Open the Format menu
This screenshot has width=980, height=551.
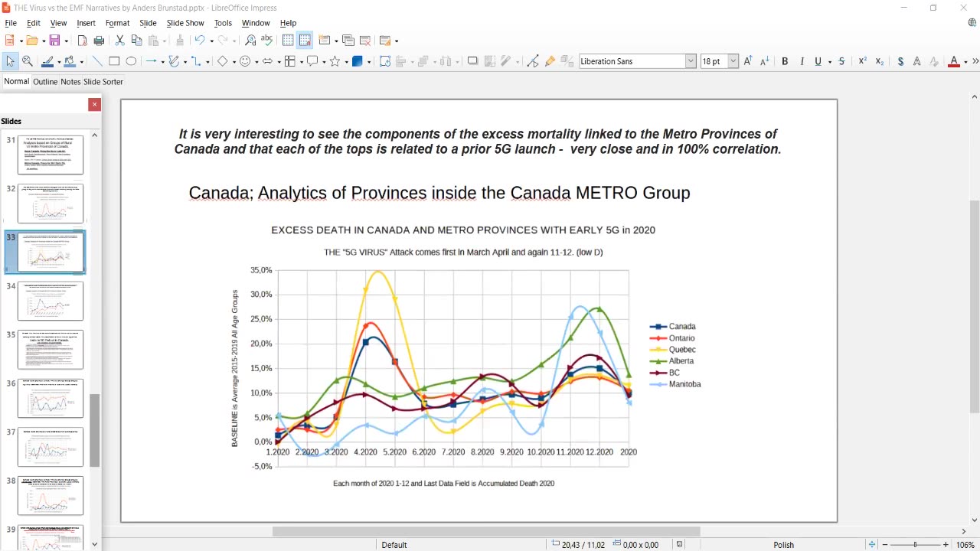[117, 23]
